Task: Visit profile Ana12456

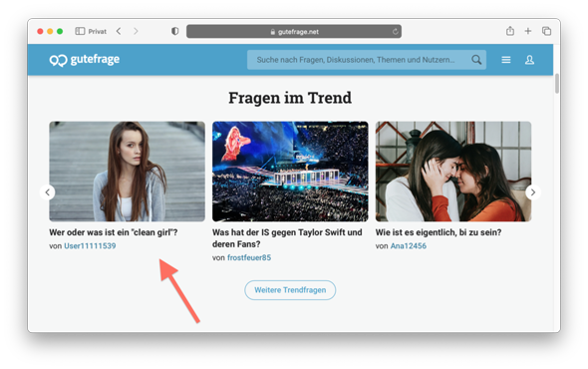Action: point(409,246)
